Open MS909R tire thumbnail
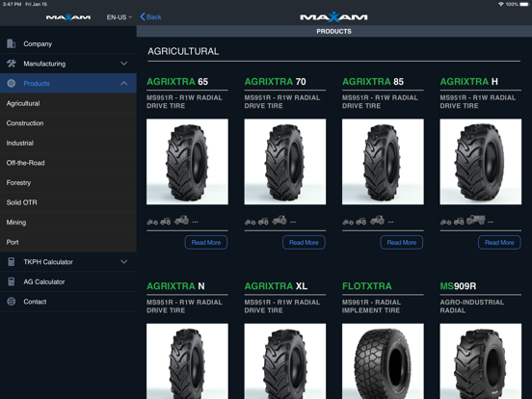This screenshot has width=532, height=399. pyautogui.click(x=481, y=361)
